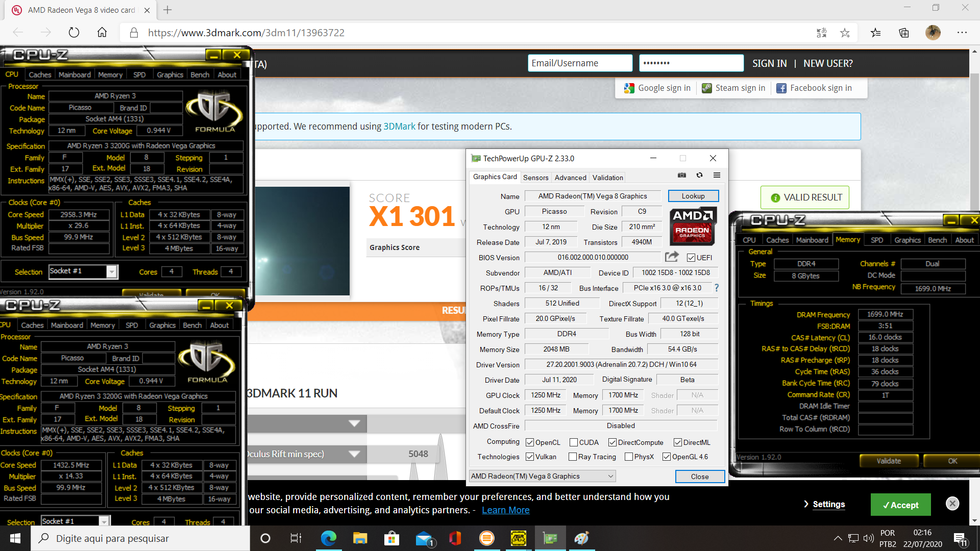Screen dimensions: 980x551
Task: Click the Bus Interface question mark help
Action: pyautogui.click(x=717, y=288)
